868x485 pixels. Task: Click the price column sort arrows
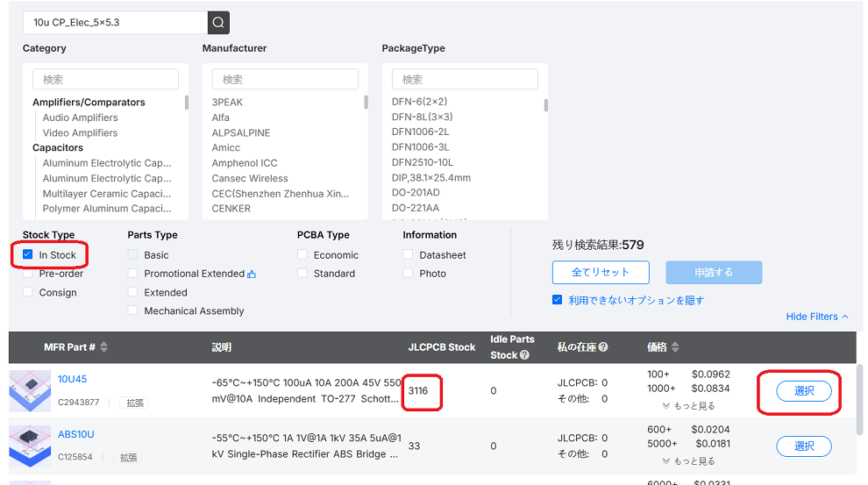pos(675,347)
